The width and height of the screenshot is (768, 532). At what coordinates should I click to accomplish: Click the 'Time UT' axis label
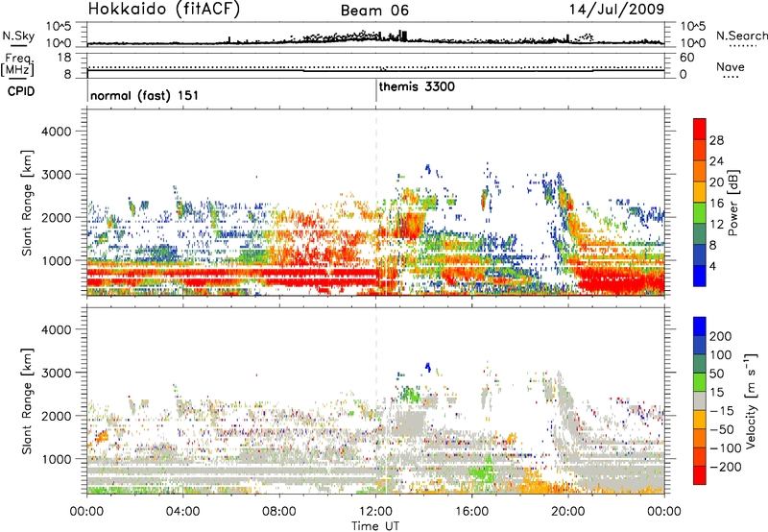(x=375, y=526)
